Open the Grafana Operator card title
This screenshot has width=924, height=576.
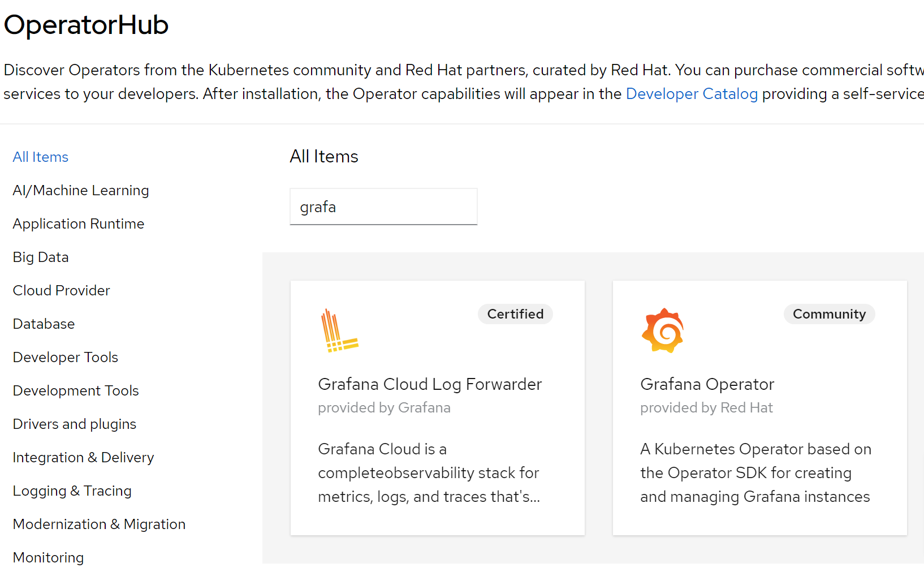click(707, 385)
